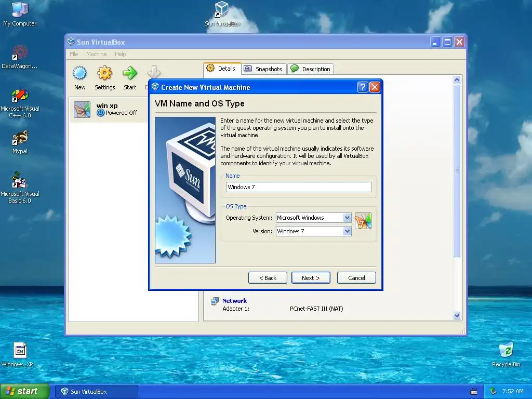Click the Sun VirtualBox taskbar button

pyautogui.click(x=96, y=392)
